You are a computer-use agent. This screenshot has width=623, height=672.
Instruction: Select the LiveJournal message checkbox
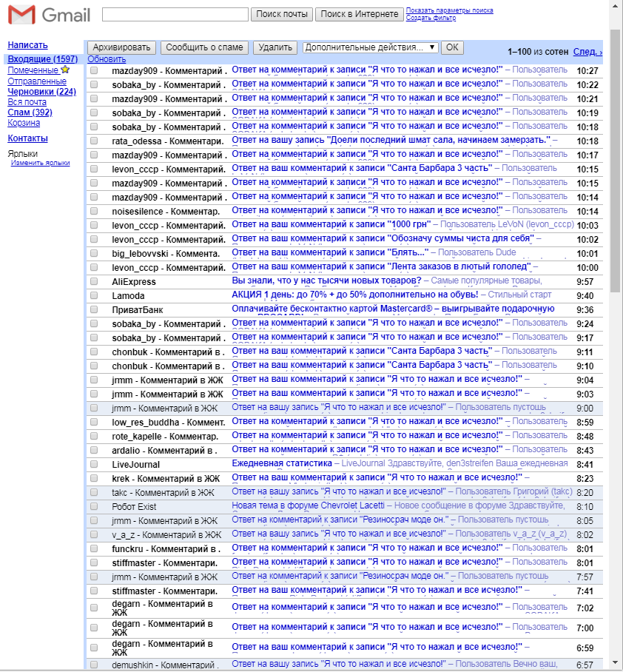94,464
